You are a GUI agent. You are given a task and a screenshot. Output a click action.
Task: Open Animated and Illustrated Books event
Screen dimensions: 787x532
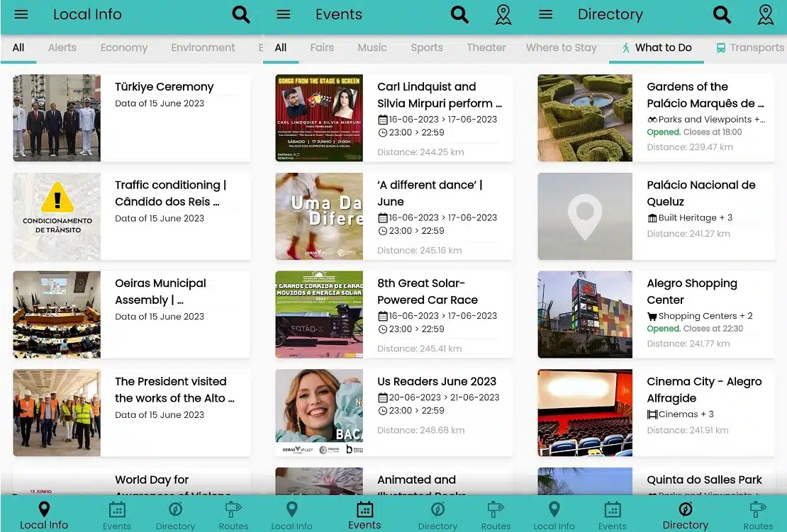click(x=394, y=482)
